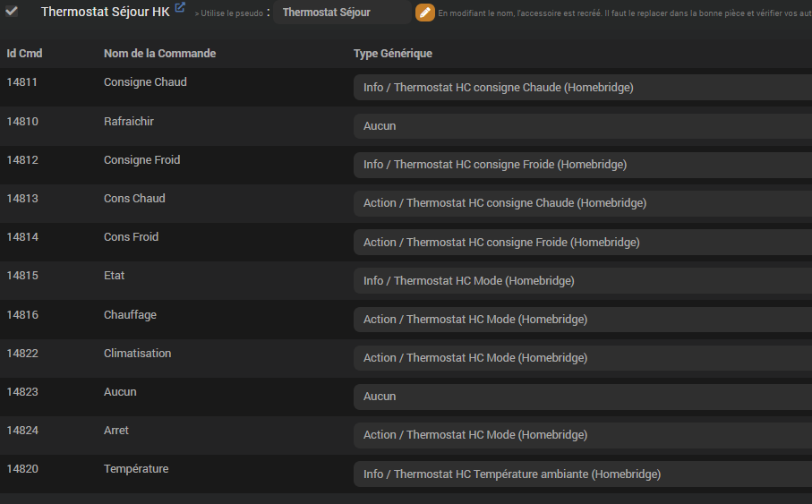Click the Id Cmd column header
The image size is (812, 504).
pos(24,54)
